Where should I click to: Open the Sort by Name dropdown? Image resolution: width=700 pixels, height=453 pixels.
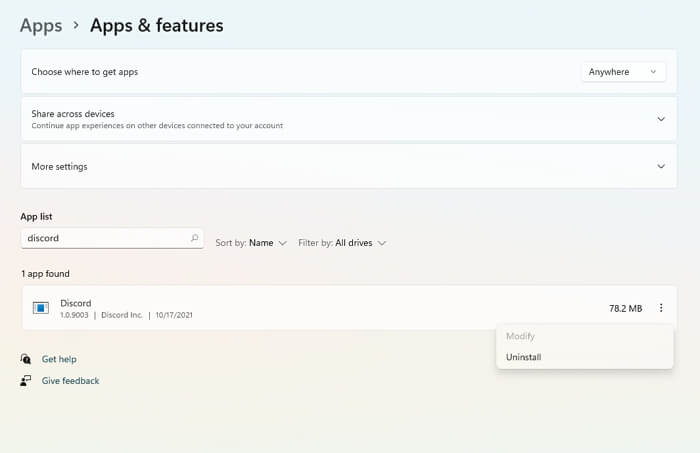coord(251,243)
